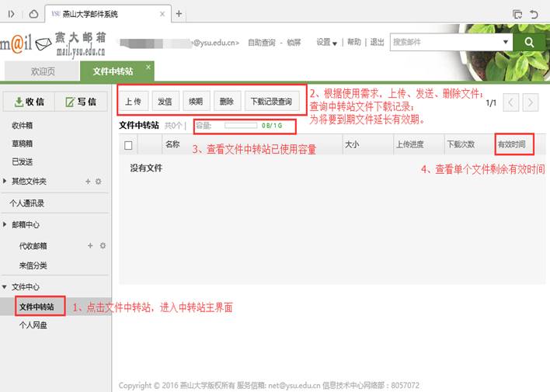The height and width of the screenshot is (392, 550).
Task: Collapse the 文件中心 section
Action: pos(5,287)
